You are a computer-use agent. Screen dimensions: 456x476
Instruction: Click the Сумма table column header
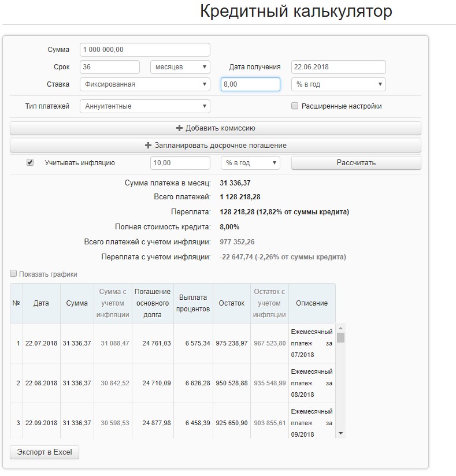pyautogui.click(x=77, y=303)
